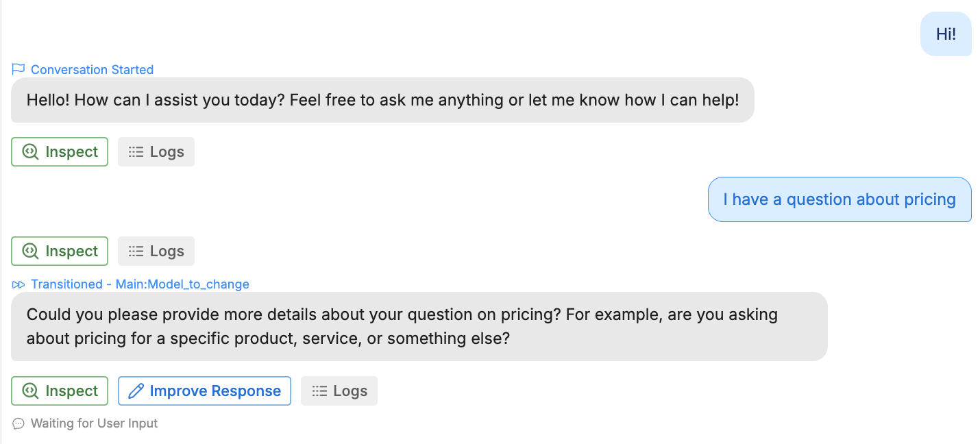
Task: Inspect the pricing details bot response
Action: point(60,391)
